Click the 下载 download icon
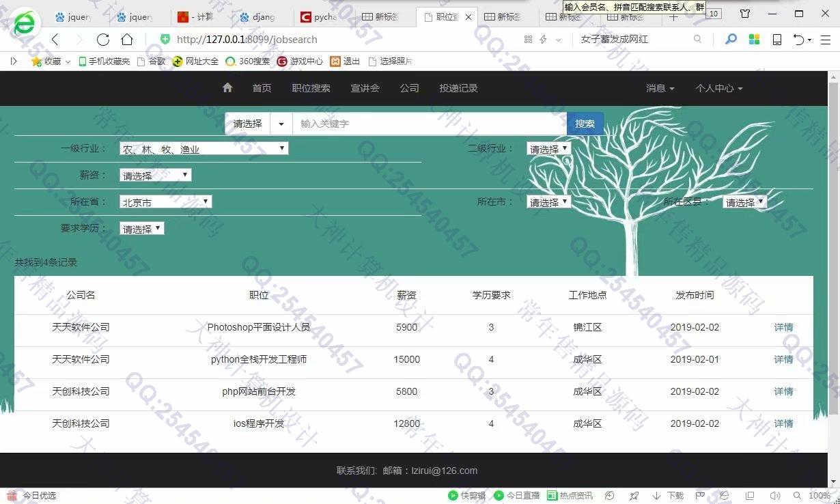The height and width of the screenshot is (504, 840). [x=668, y=496]
